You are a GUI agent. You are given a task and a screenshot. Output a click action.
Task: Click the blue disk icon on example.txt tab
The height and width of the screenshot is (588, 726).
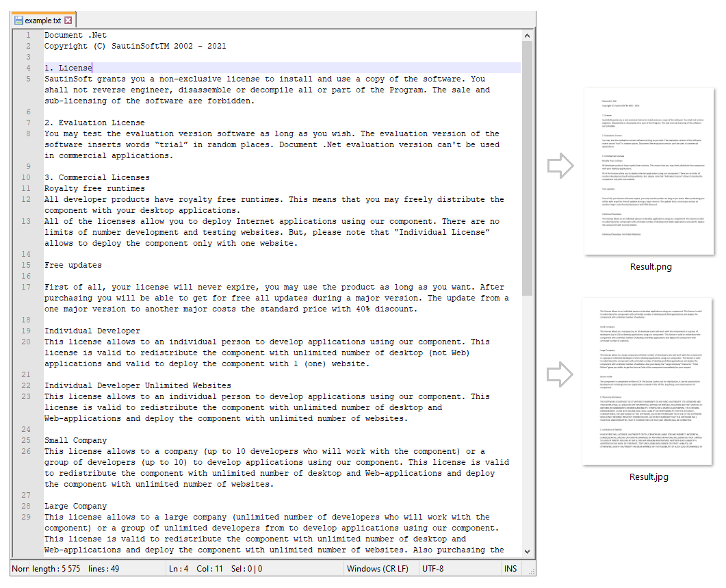tap(18, 21)
